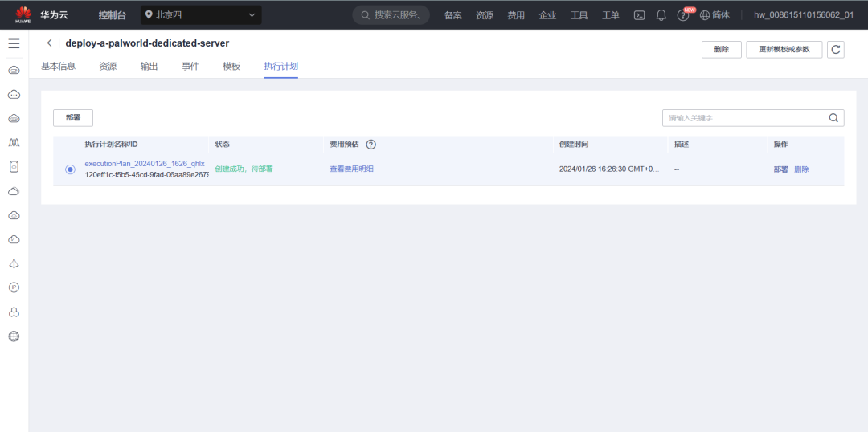This screenshot has width=868, height=432.
Task: Open the notification bell
Action: pos(661,15)
